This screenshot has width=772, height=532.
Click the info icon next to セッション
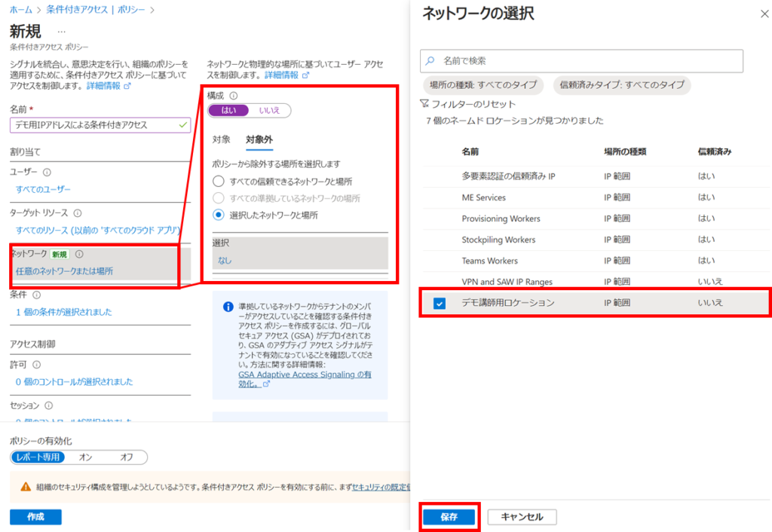(48, 405)
